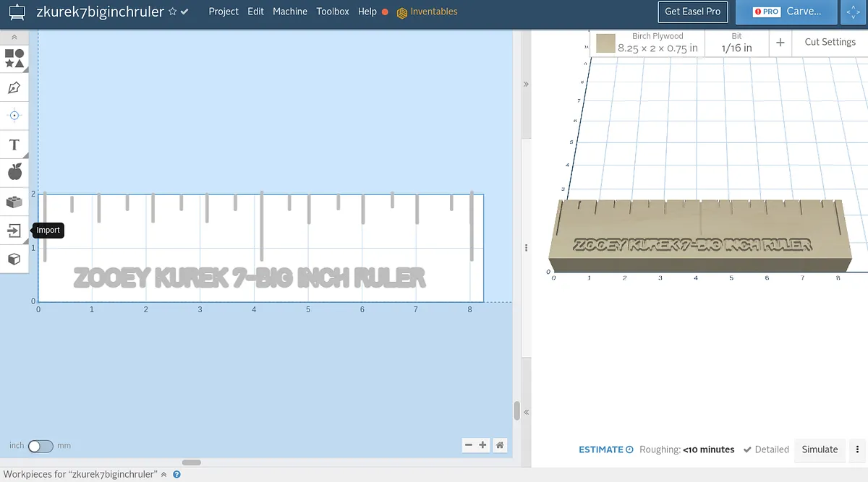Screen dimensions: 868x482
Task: Open the Shapes tool
Action: pyautogui.click(x=14, y=59)
